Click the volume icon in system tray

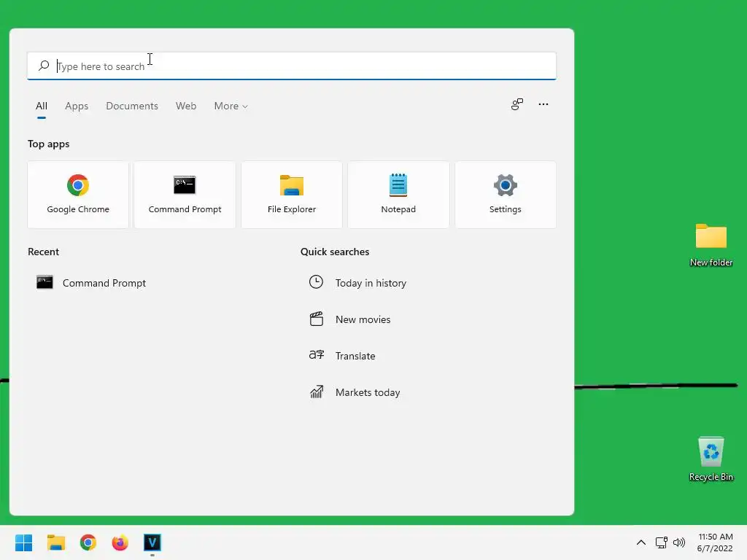[679, 542]
